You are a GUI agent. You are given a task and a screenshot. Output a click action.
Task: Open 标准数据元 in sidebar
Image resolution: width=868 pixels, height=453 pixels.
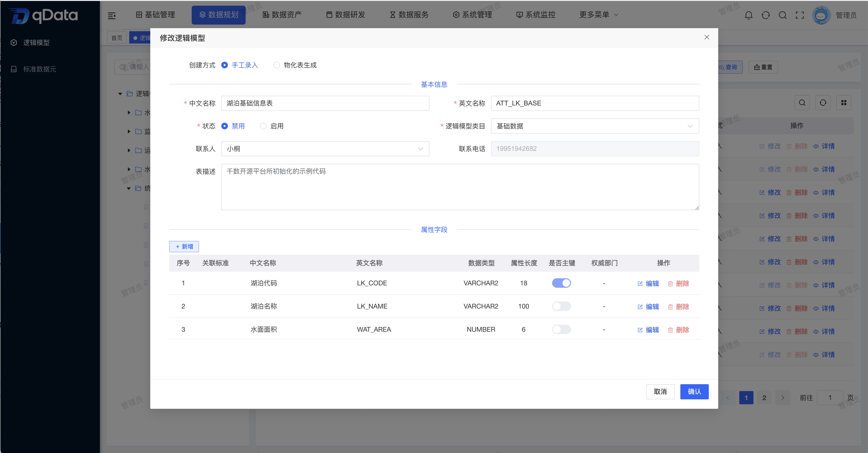[x=40, y=69]
